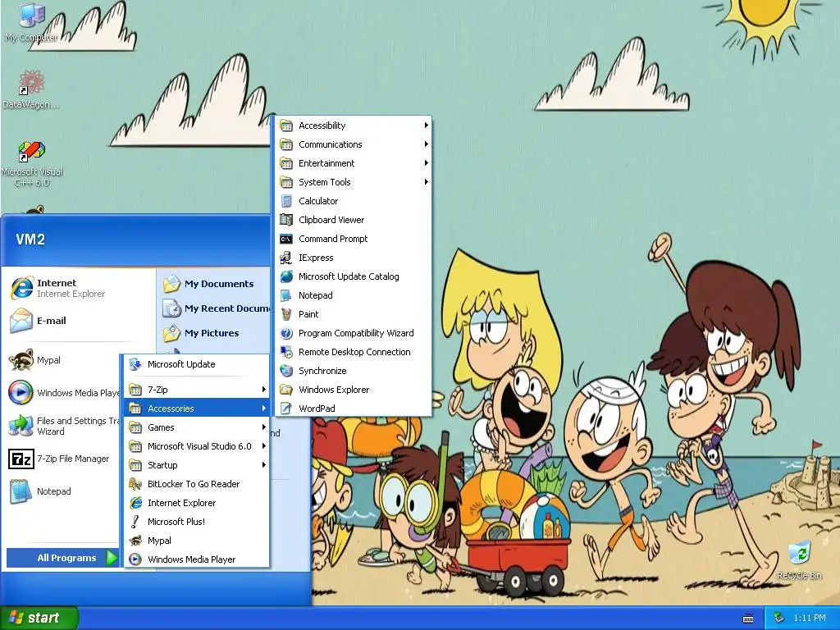Launch Remote Desktop Connection icon
This screenshot has height=630, width=840.
(x=286, y=352)
